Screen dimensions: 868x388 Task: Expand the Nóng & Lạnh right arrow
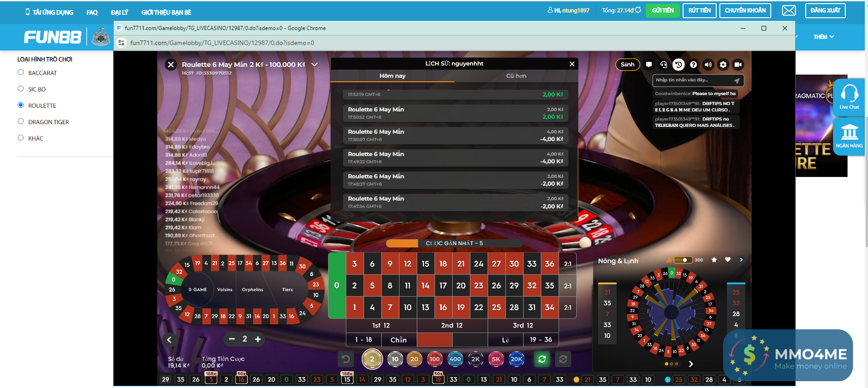tap(741, 260)
